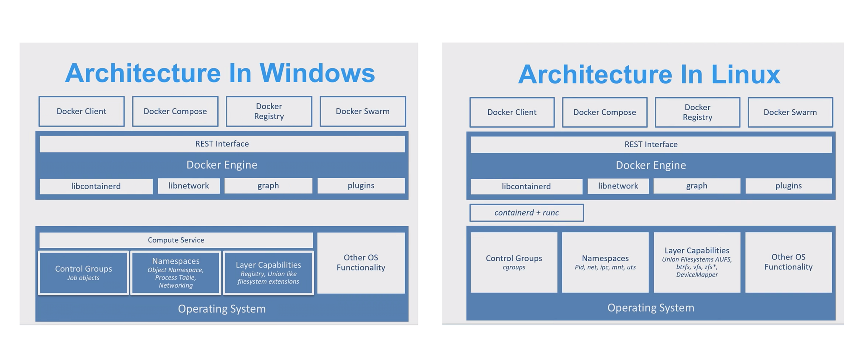Select Docker Client box in the Windows diagram
The width and height of the screenshot is (868, 344).
tap(81, 111)
